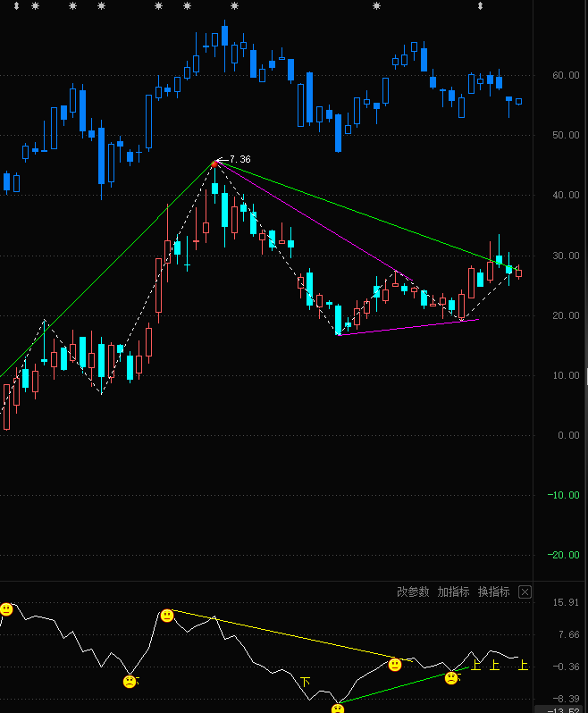Click the smiley face at yellow trendline's end
The width and height of the screenshot is (588, 713).
[395, 665]
